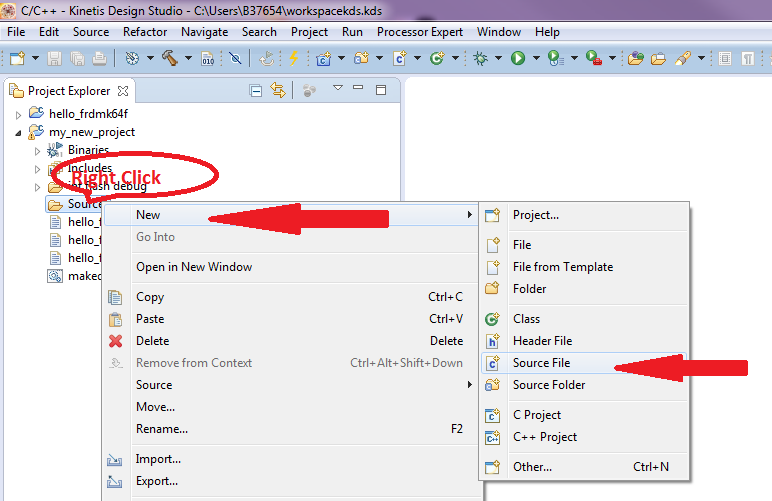Screen dimensions: 772x501
Task: Open dropdown next to New wizard icon
Action: (35, 59)
